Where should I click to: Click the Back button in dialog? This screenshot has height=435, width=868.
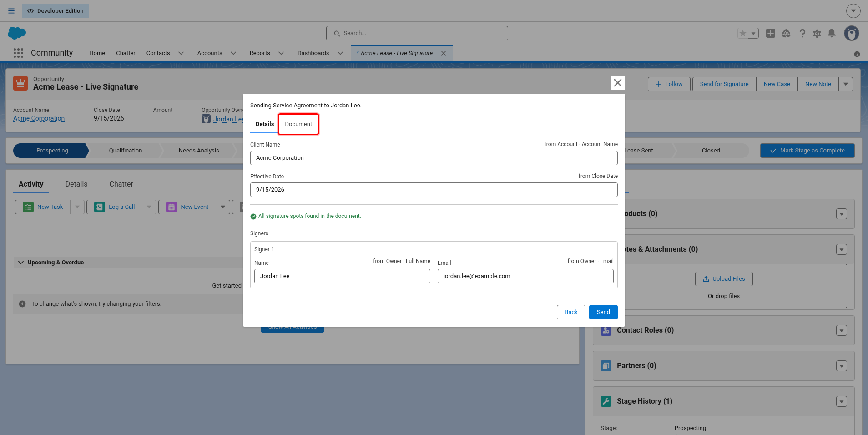571,312
